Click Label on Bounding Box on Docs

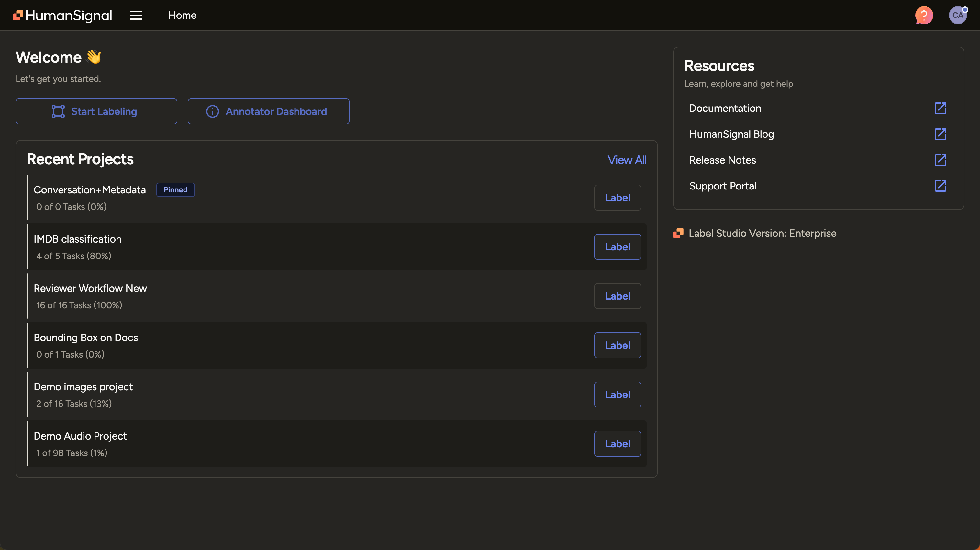(618, 345)
